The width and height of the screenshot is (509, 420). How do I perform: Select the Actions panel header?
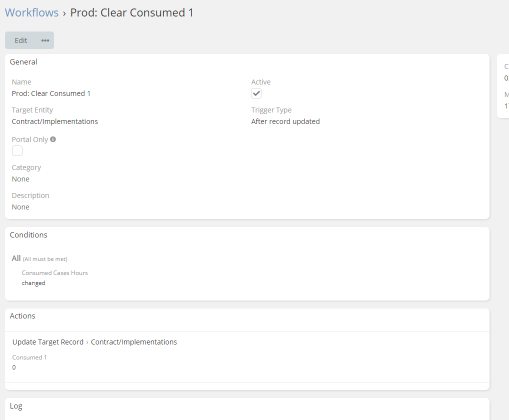pyautogui.click(x=22, y=316)
